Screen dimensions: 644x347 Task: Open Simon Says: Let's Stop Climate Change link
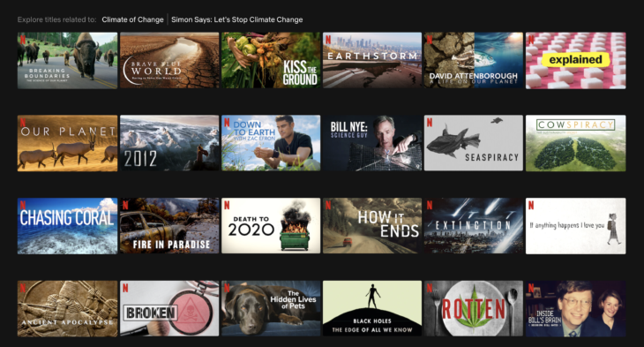[237, 19]
